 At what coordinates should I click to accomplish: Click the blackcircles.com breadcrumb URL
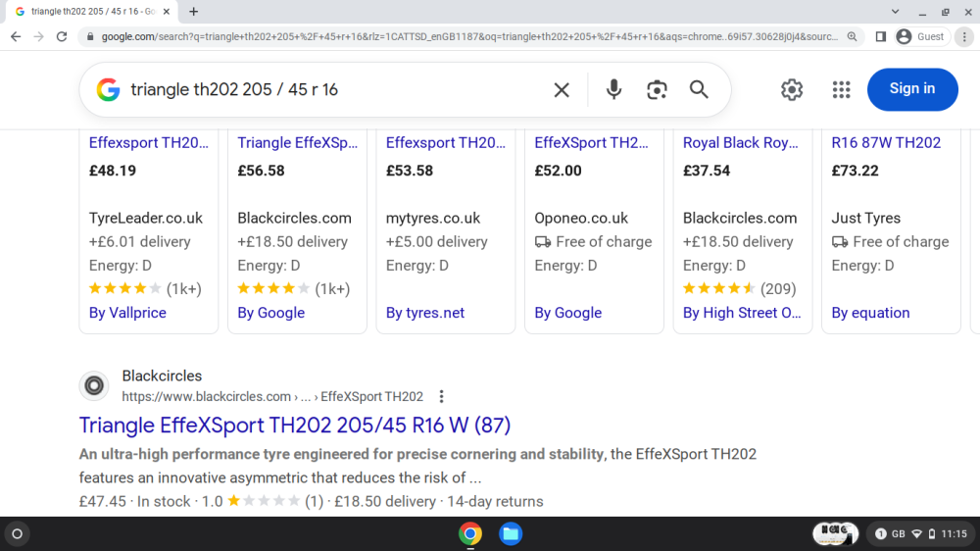click(x=271, y=396)
